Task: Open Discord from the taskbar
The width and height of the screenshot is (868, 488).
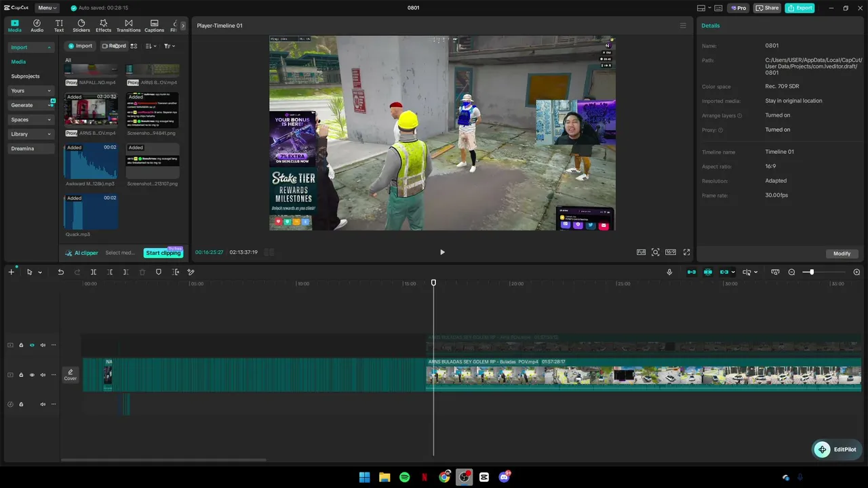Action: (504, 477)
